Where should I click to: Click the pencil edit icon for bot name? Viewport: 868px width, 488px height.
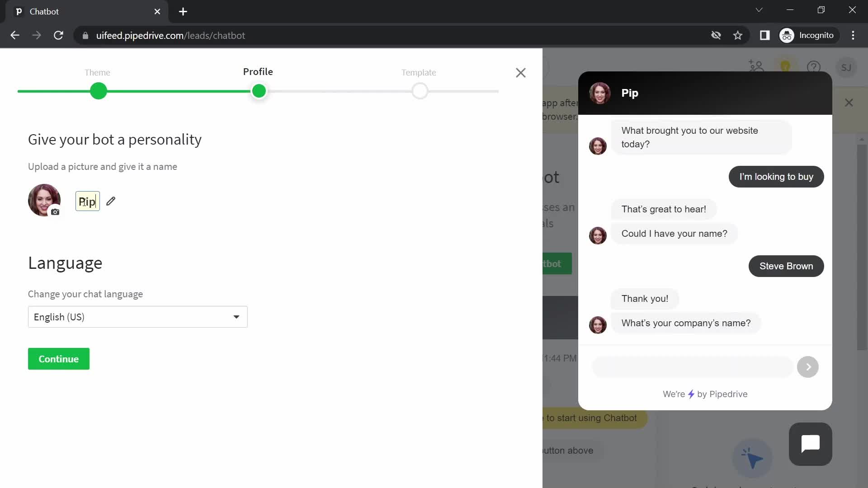(110, 201)
